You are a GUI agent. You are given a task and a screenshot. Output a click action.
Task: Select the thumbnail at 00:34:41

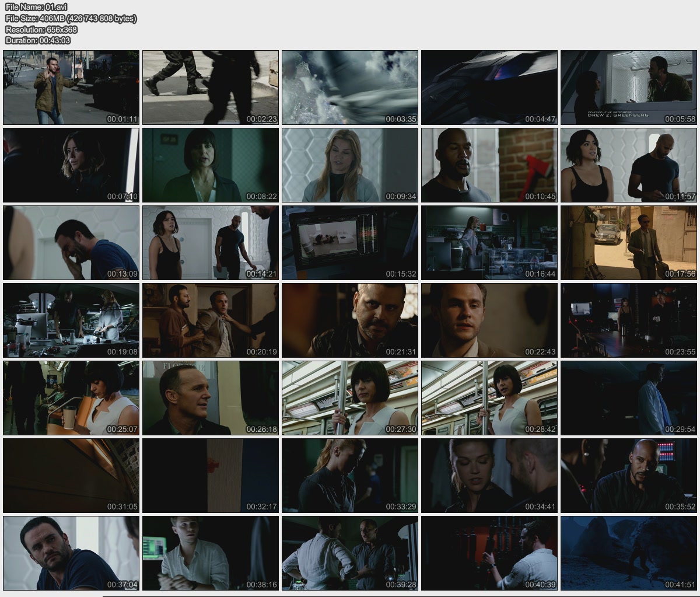[489, 476]
